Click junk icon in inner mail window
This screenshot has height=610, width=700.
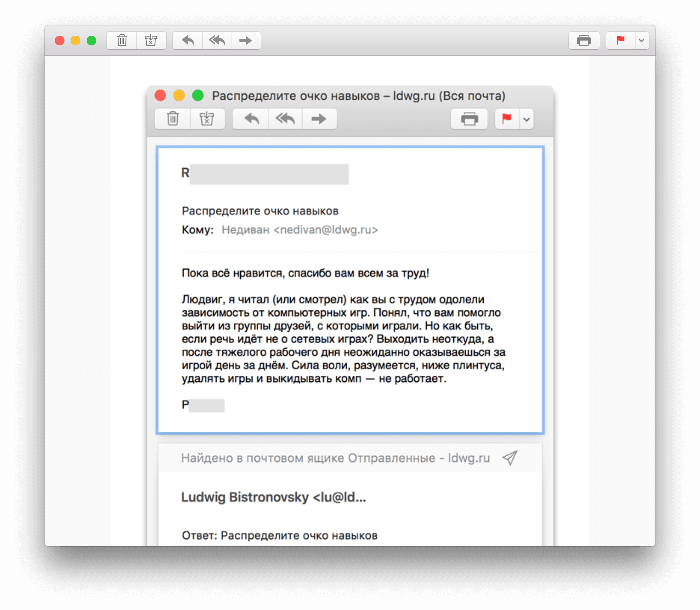point(207,119)
